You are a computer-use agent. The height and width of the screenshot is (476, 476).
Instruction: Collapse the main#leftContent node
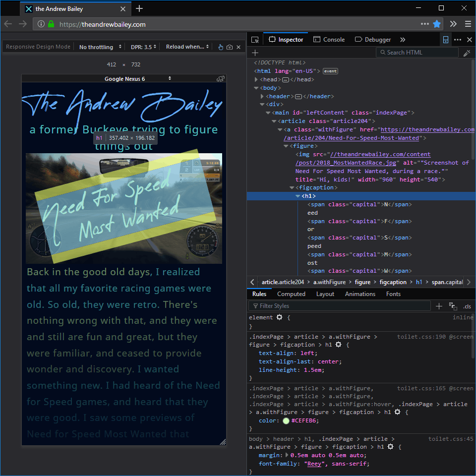coord(268,113)
